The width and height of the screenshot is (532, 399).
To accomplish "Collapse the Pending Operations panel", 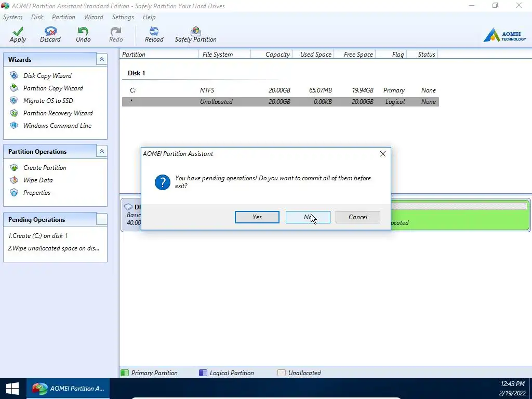I will [101, 219].
